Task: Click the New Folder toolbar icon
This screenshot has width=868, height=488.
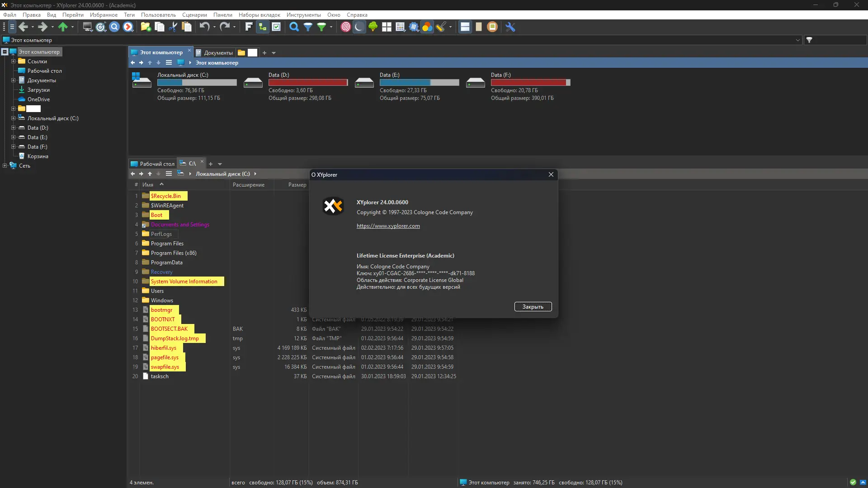Action: click(146, 27)
